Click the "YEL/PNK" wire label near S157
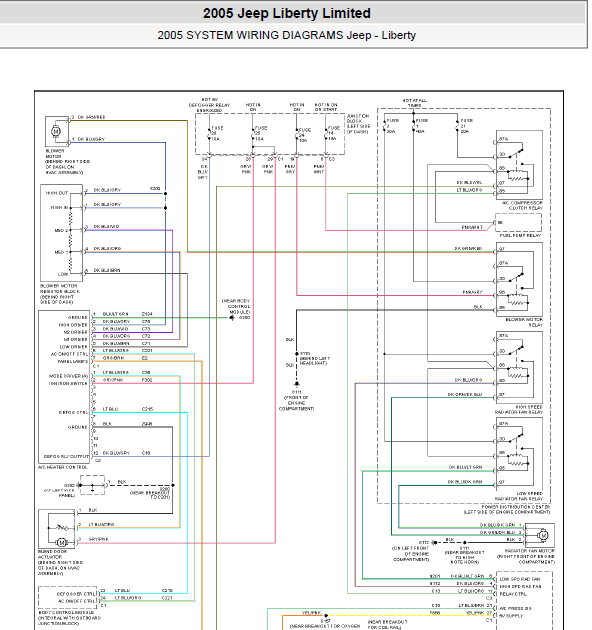The height and width of the screenshot is (630, 592). (311, 613)
